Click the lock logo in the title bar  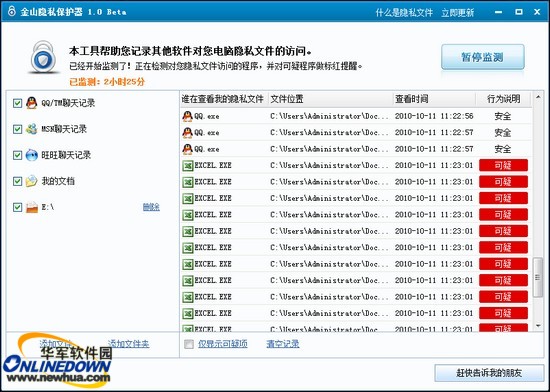[x=12, y=11]
